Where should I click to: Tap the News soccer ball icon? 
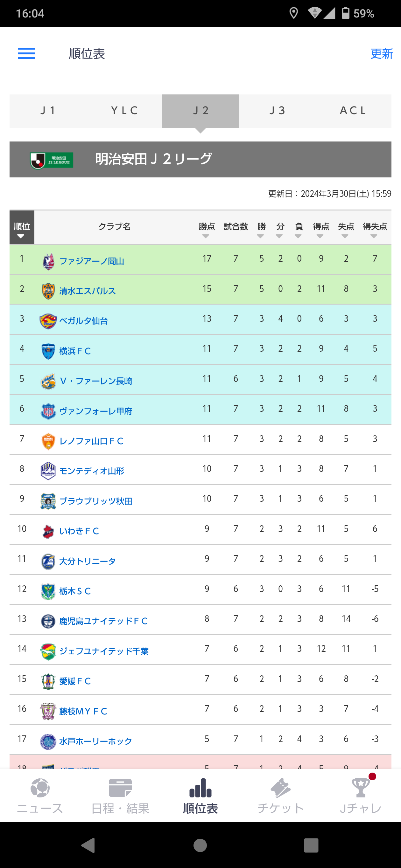40,788
